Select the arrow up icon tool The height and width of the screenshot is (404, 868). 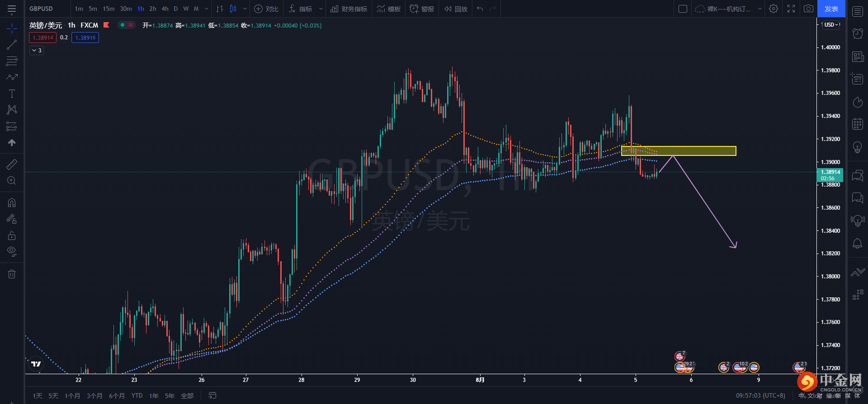(12, 142)
